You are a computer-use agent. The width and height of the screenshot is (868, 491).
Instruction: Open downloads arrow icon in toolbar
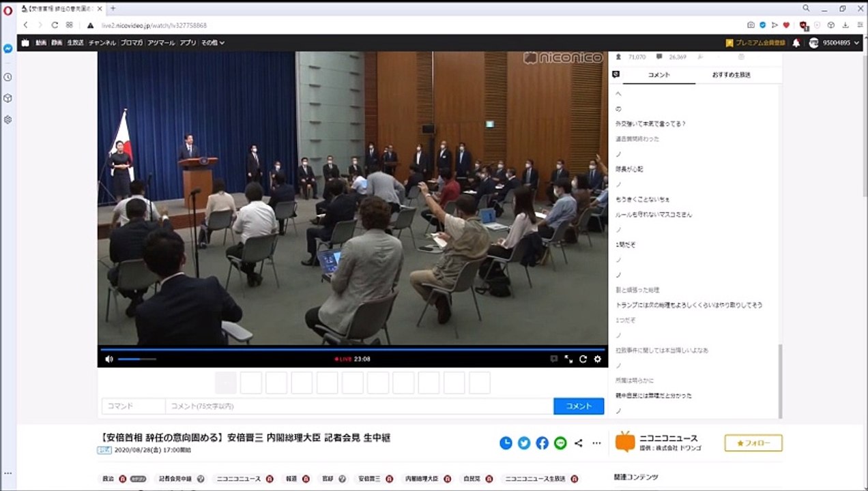pos(845,25)
